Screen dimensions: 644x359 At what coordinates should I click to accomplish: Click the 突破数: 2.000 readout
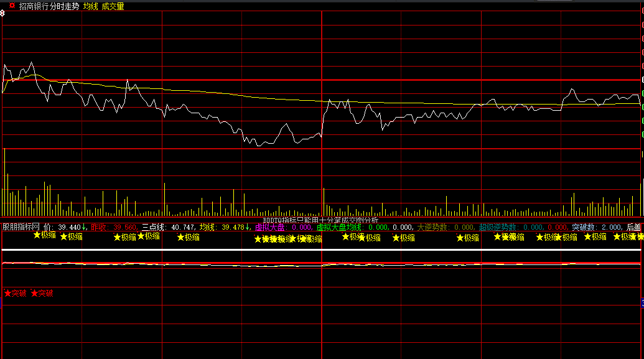[596, 227]
